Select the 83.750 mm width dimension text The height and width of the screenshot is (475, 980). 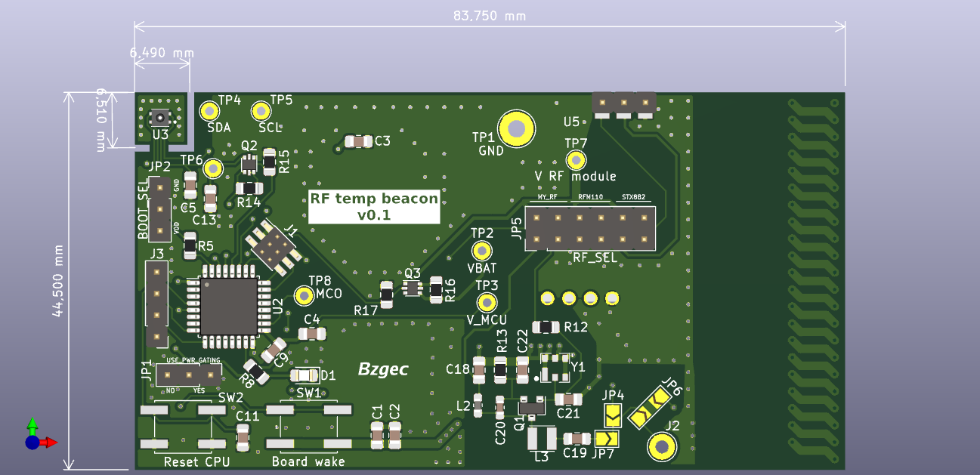click(x=490, y=16)
